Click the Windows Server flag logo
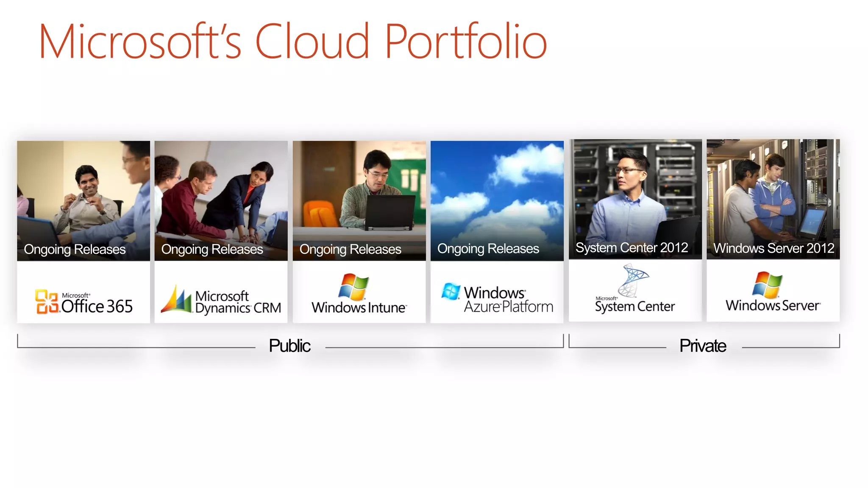Screen dimensions: 868x488 pyautogui.click(x=767, y=285)
